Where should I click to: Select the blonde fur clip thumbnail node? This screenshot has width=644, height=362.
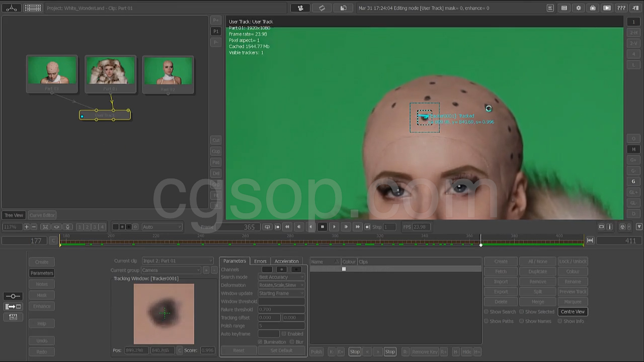pos(110,71)
